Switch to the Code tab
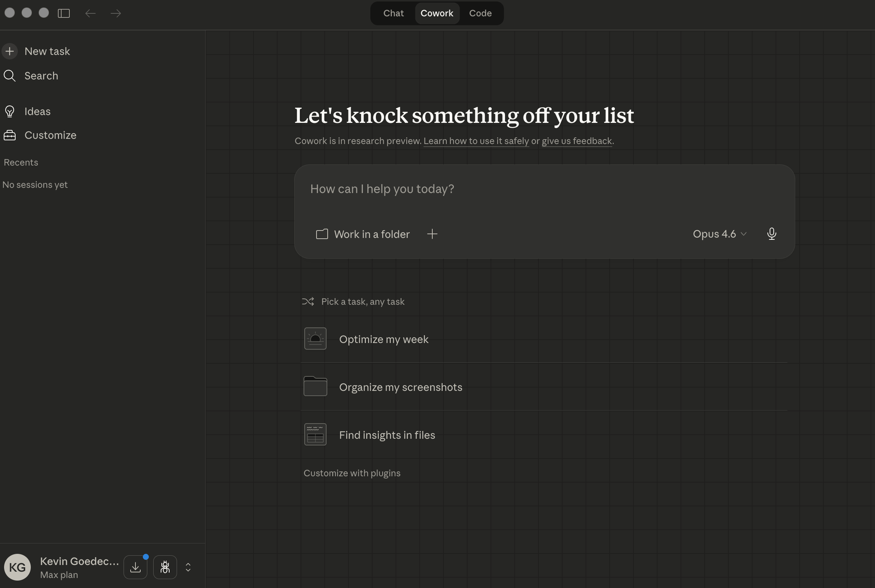The image size is (875, 588). point(480,13)
